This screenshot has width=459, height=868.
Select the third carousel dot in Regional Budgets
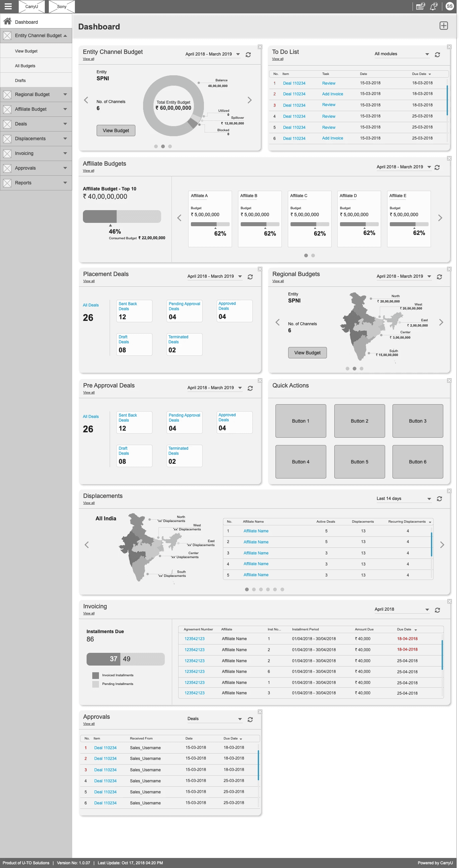pos(361,369)
